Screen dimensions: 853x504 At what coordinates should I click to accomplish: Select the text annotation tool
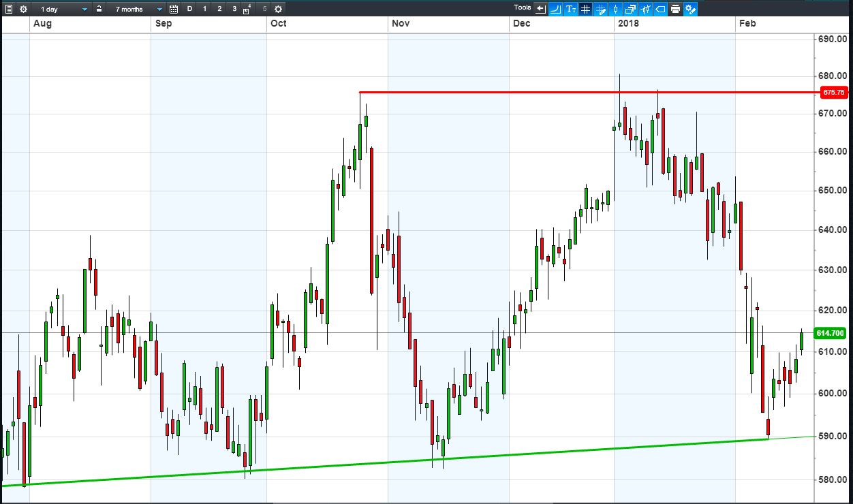tap(570, 9)
